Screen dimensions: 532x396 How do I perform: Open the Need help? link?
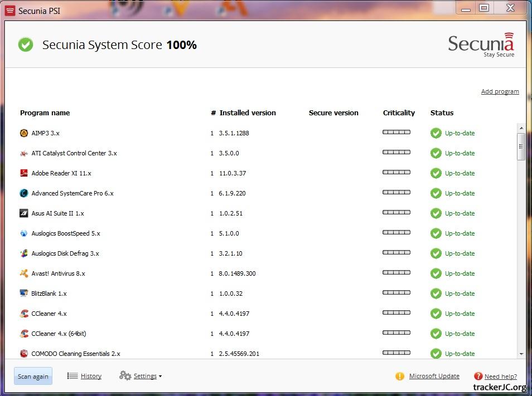point(500,377)
